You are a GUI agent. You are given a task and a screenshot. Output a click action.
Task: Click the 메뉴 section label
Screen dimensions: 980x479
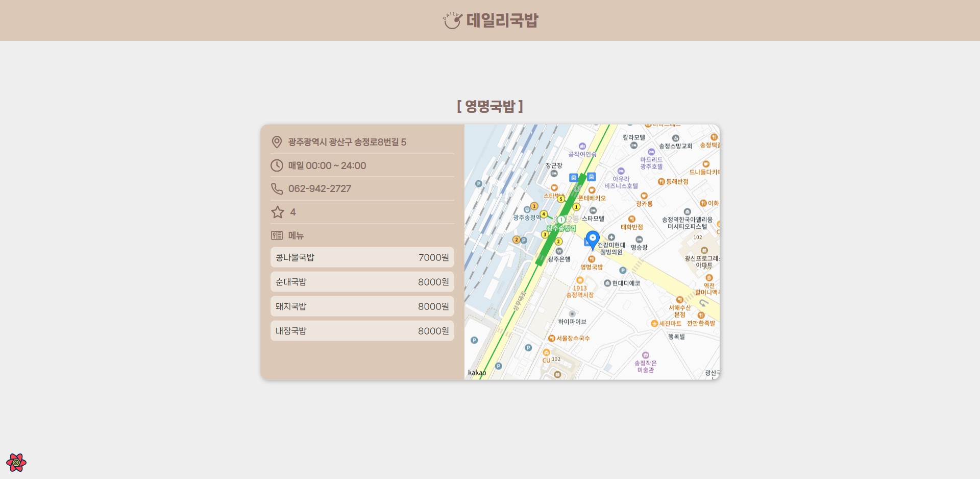coord(296,235)
